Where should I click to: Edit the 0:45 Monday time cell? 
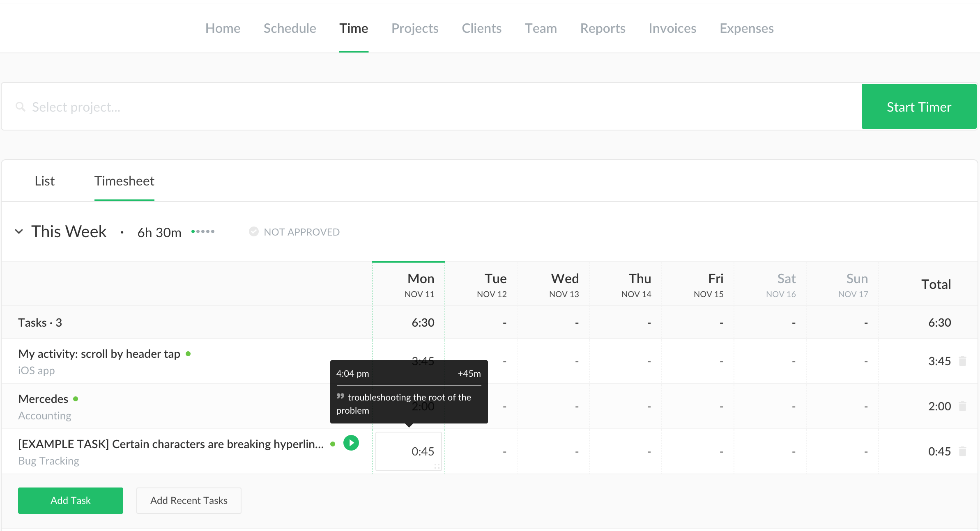coord(409,451)
